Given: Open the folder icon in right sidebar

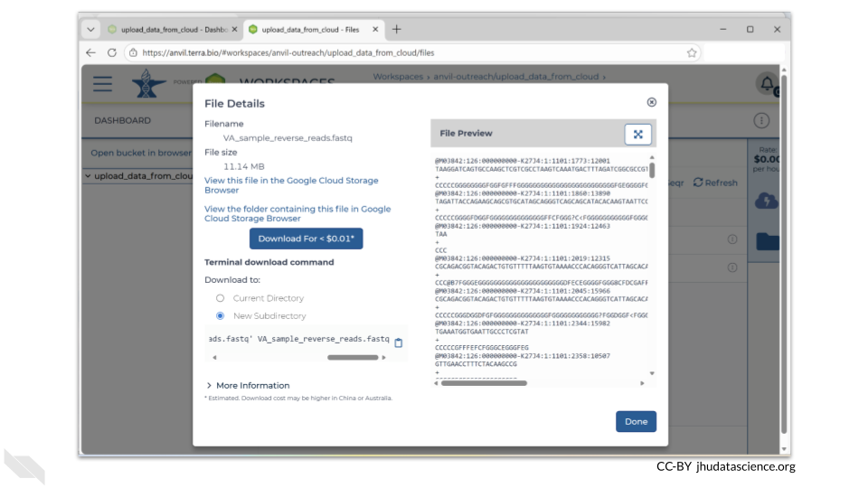Looking at the screenshot, I should point(768,241).
